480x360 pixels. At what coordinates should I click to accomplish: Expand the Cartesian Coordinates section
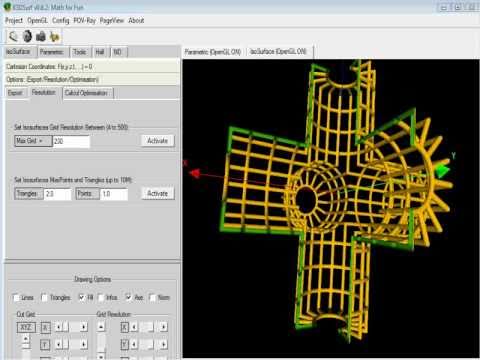(x=92, y=67)
